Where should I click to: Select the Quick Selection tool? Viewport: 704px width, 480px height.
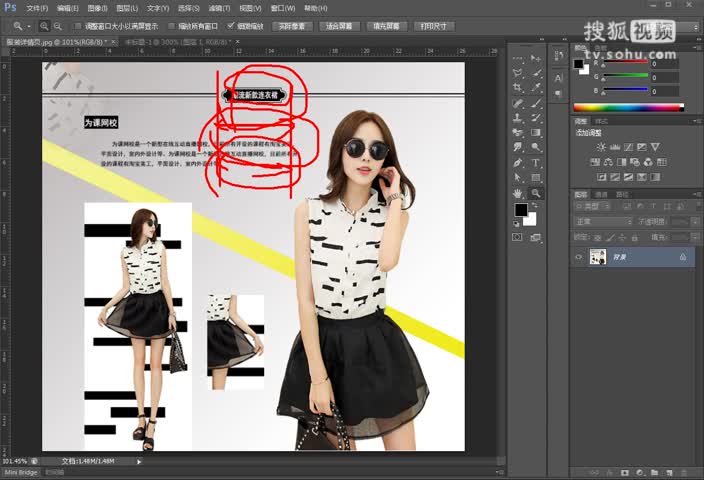coord(536,73)
